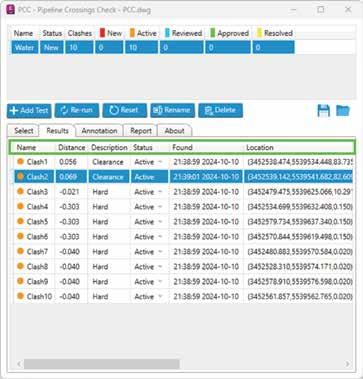
Task: Click the orange status dot for Clash9
Action: click(x=20, y=281)
